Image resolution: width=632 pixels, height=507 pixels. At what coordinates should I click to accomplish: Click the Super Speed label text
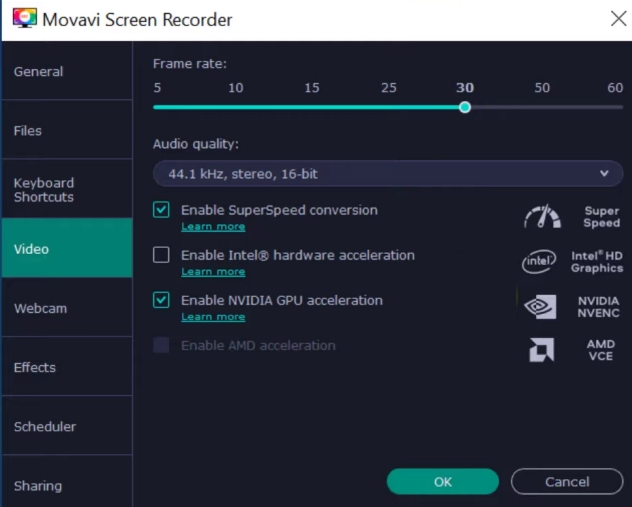[x=601, y=216]
